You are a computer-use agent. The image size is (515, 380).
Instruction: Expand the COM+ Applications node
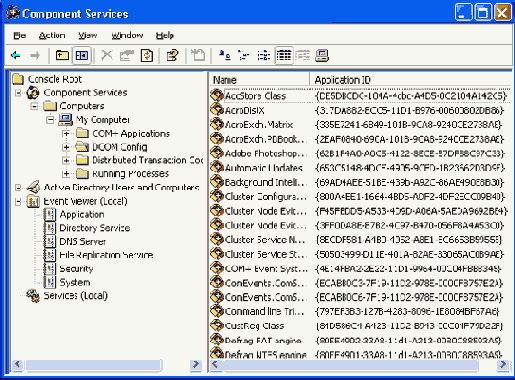coord(66,134)
